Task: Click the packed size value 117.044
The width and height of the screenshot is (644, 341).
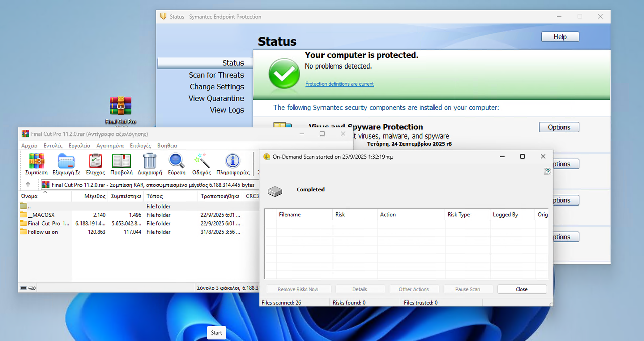Action: (131, 232)
